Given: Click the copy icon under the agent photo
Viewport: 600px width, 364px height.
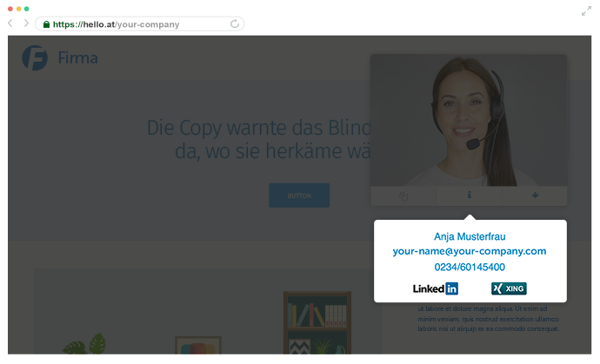Looking at the screenshot, I should point(403,196).
